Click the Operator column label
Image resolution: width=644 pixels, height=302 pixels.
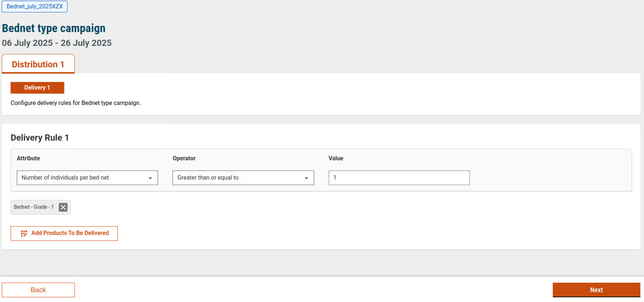point(184,158)
